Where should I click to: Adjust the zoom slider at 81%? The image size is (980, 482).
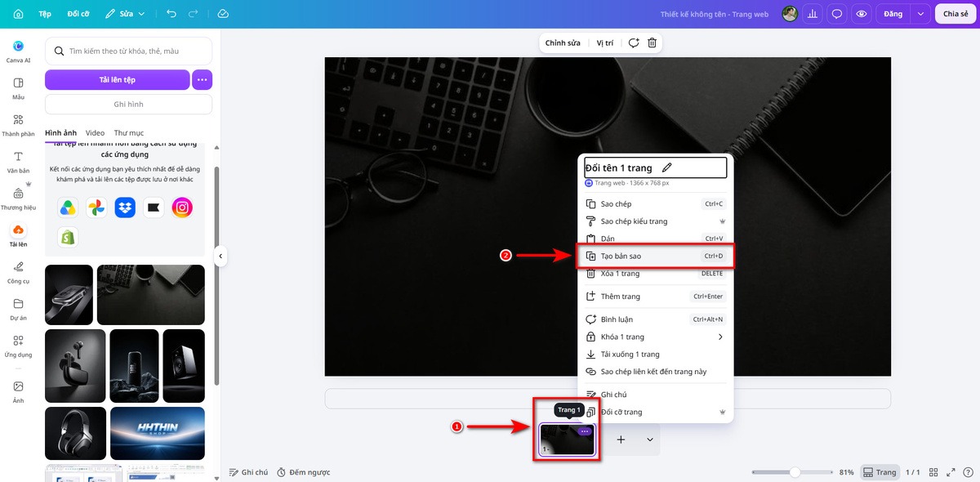(795, 472)
